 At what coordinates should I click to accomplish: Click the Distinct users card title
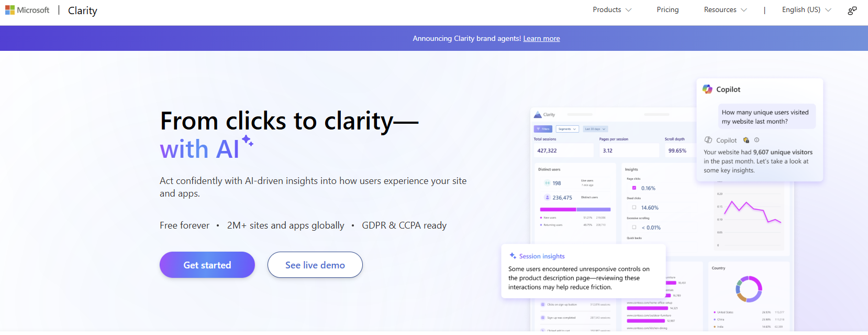[x=549, y=169]
